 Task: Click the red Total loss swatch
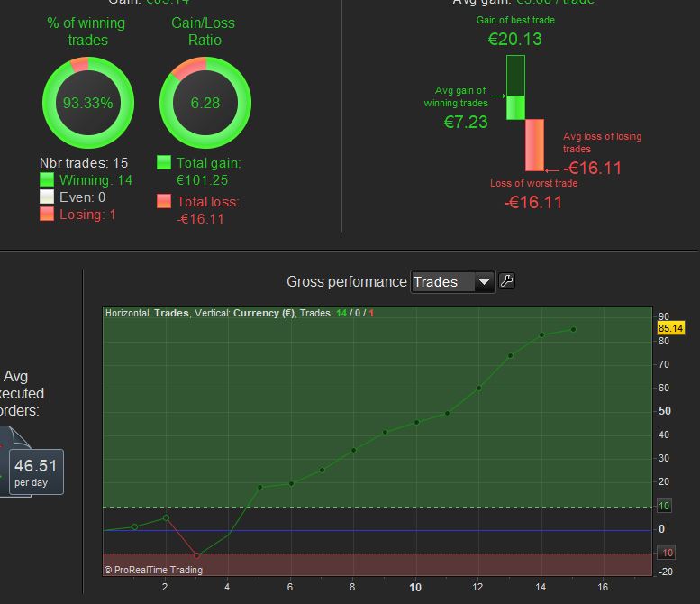point(164,201)
